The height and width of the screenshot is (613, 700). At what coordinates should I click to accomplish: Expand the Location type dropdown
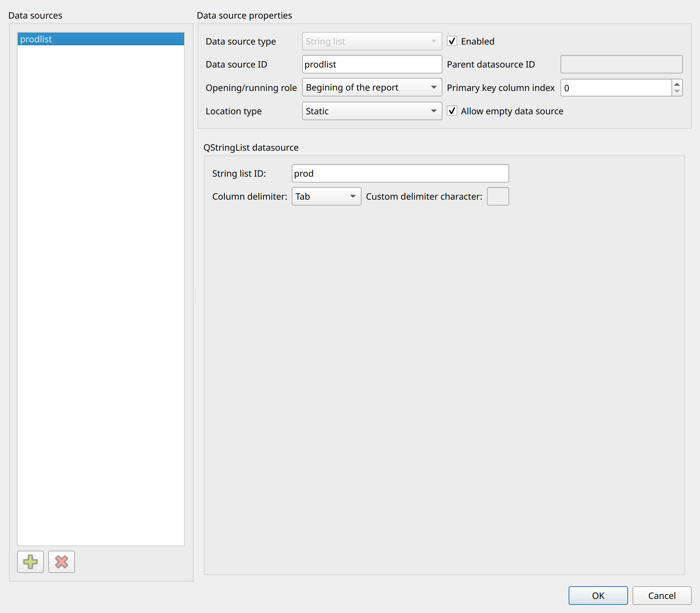click(372, 111)
